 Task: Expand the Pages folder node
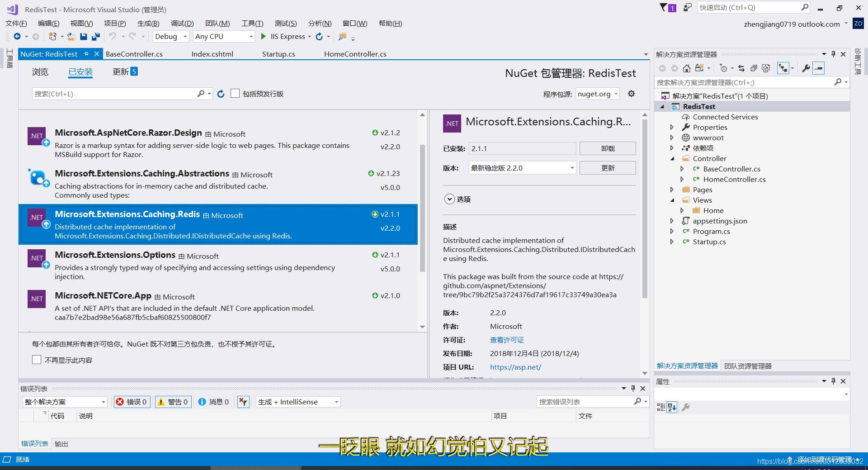tap(672, 190)
